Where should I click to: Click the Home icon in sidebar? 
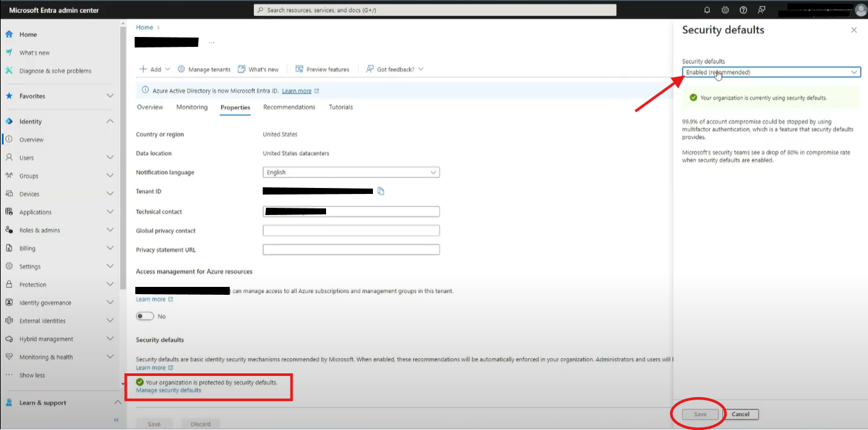[x=9, y=34]
